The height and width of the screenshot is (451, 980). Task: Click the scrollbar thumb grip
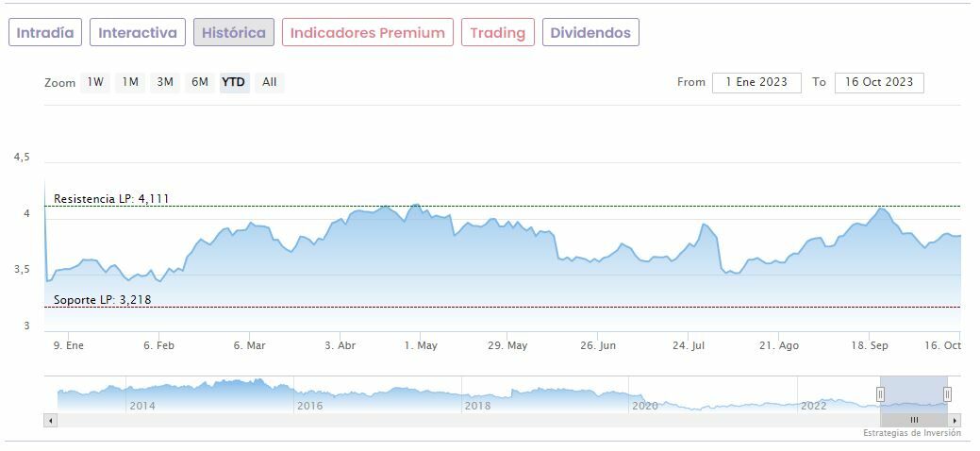tap(913, 420)
